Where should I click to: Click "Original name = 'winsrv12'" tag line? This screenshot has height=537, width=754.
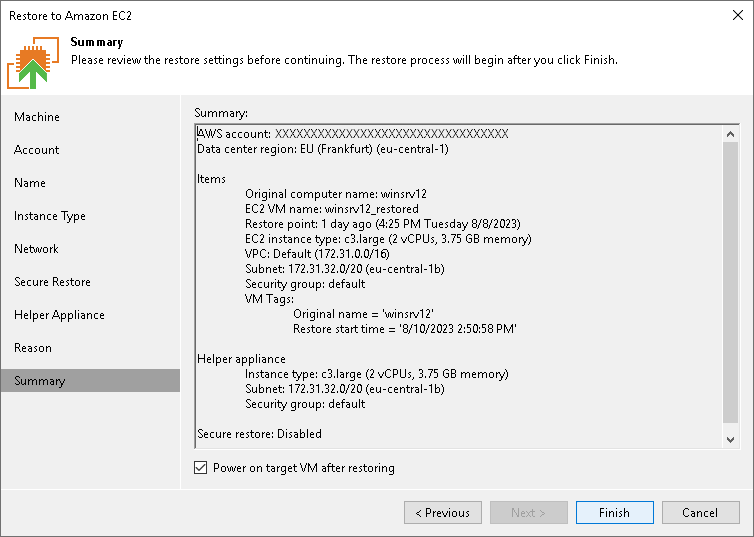364,314
